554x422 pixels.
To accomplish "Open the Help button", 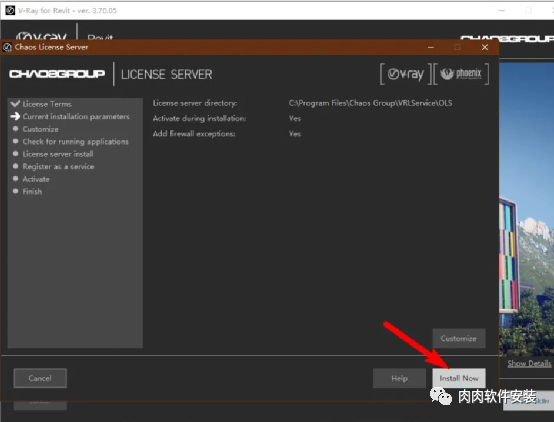I will point(399,378).
